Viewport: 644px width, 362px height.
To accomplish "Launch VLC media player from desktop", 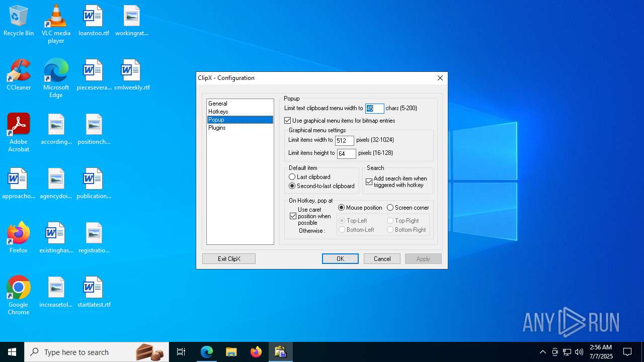I will (56, 24).
